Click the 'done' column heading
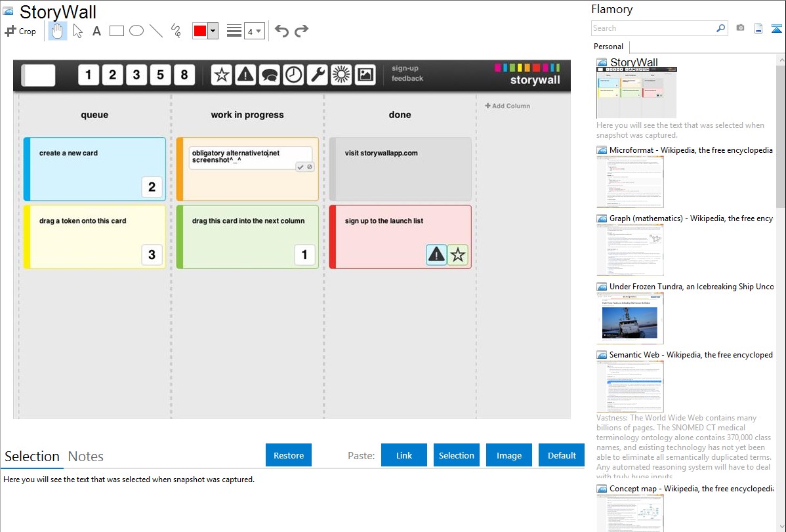 (400, 115)
